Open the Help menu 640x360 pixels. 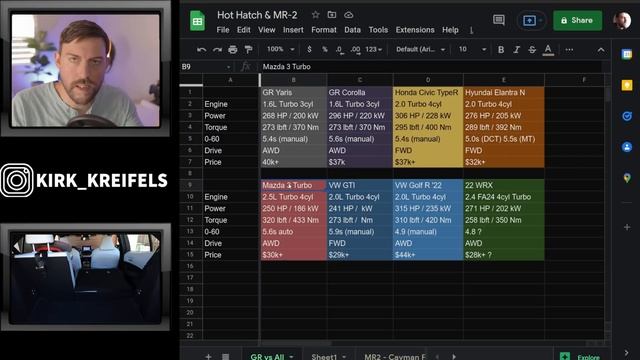450,30
